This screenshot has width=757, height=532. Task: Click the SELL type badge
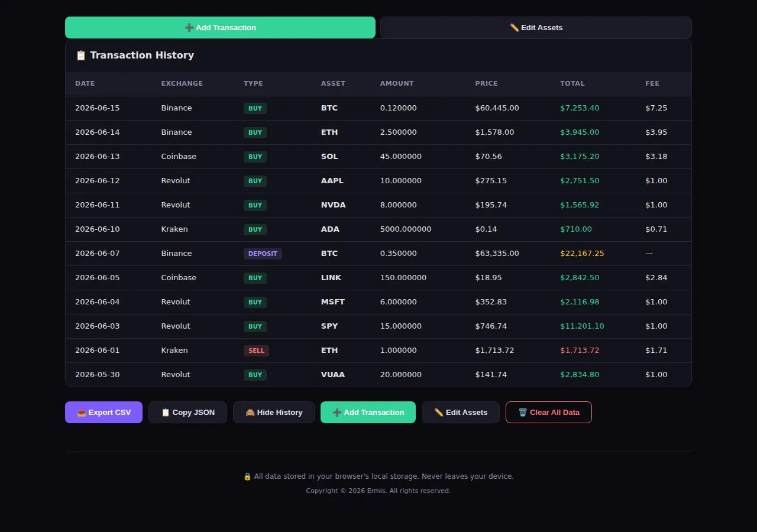(256, 351)
